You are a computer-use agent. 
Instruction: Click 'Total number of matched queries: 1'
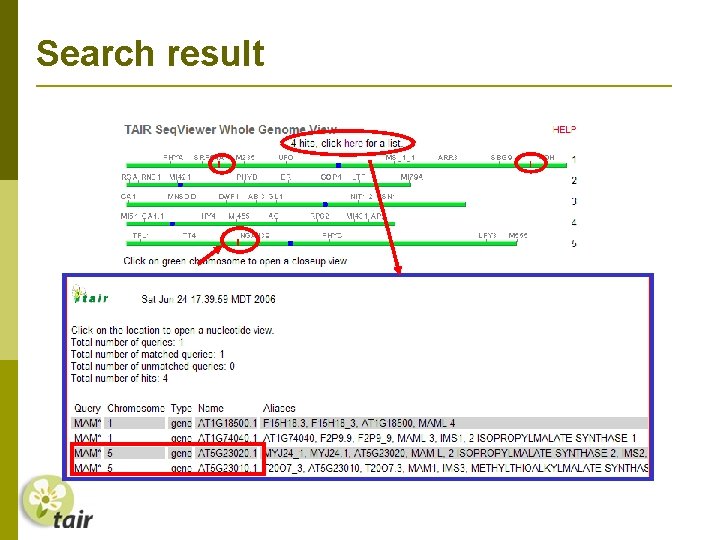tap(147, 354)
